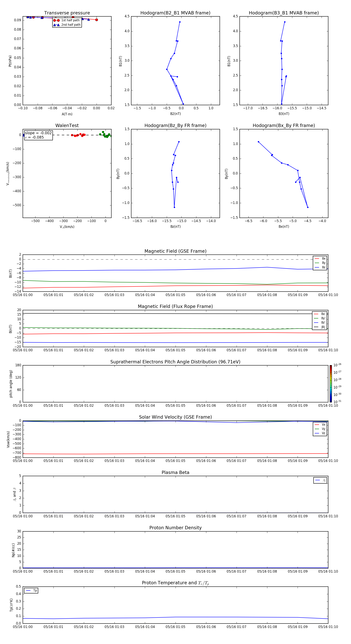Screen dimensions: 351x644
Task: Click the 'VA(km/s)' axis label
Action: click(67, 227)
